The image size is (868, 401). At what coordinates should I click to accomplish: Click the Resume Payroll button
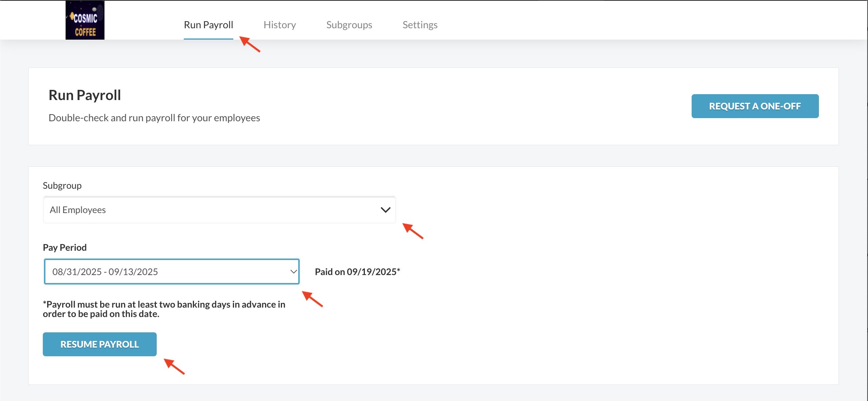99,344
